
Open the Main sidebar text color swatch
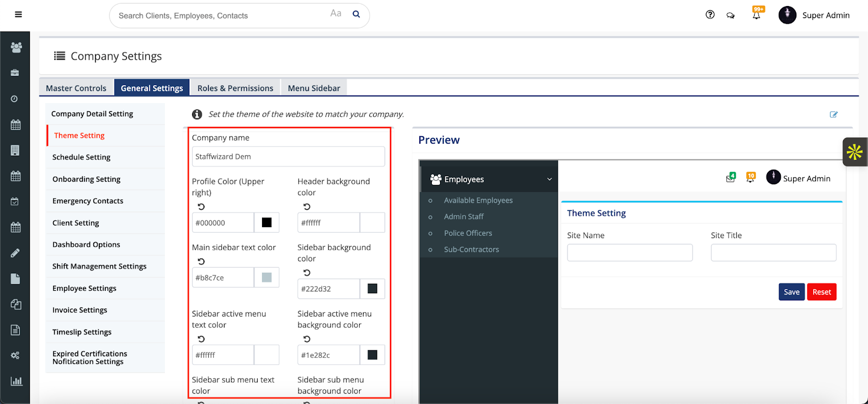point(267,278)
